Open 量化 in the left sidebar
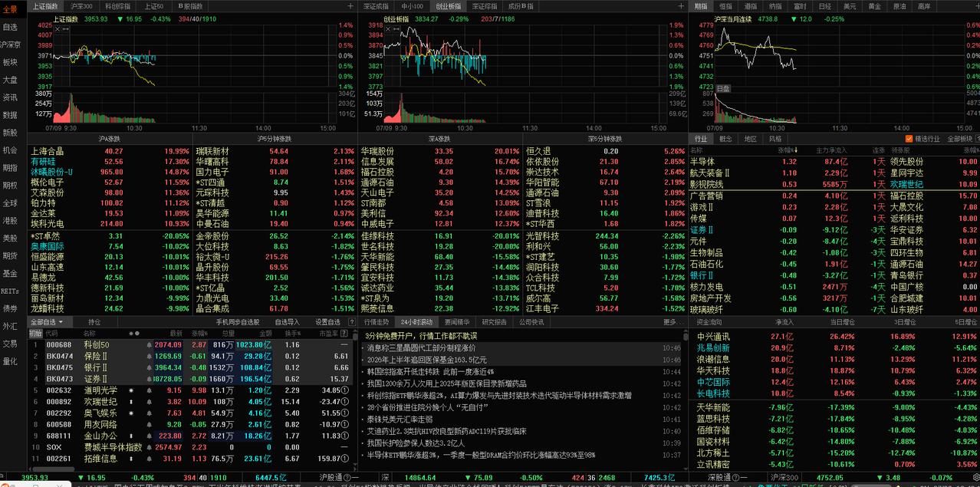The height and width of the screenshot is (487, 980). click(10, 361)
